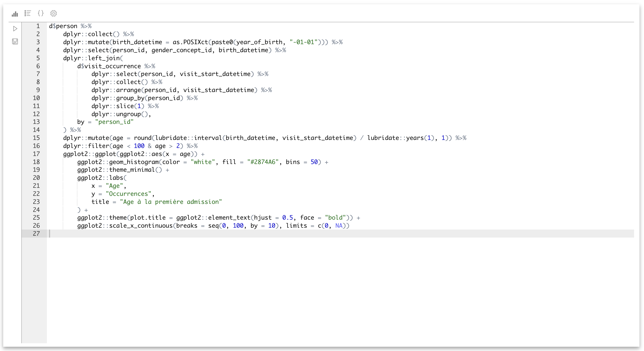Viewport: 644px width, 351px height.
Task: Click the string "white" on line 18
Action: coord(203,162)
